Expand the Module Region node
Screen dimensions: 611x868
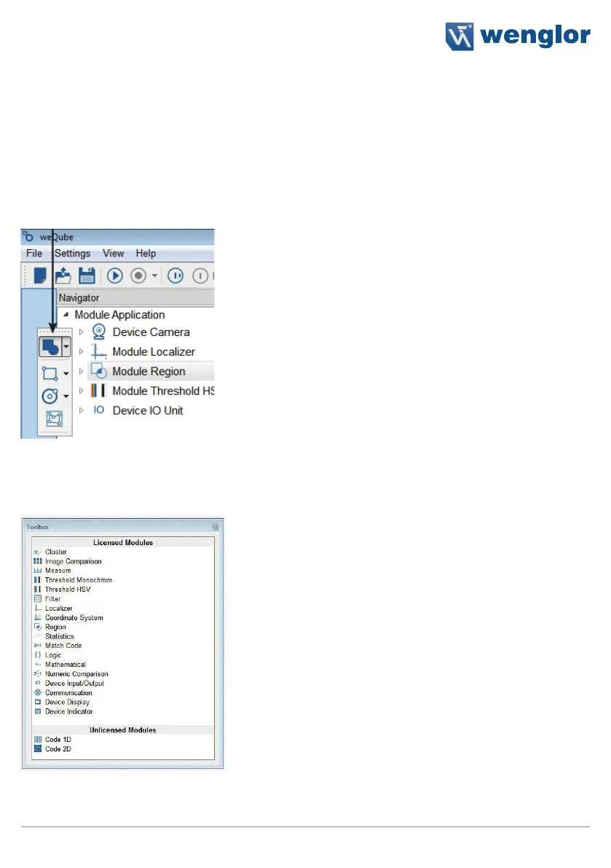click(82, 371)
